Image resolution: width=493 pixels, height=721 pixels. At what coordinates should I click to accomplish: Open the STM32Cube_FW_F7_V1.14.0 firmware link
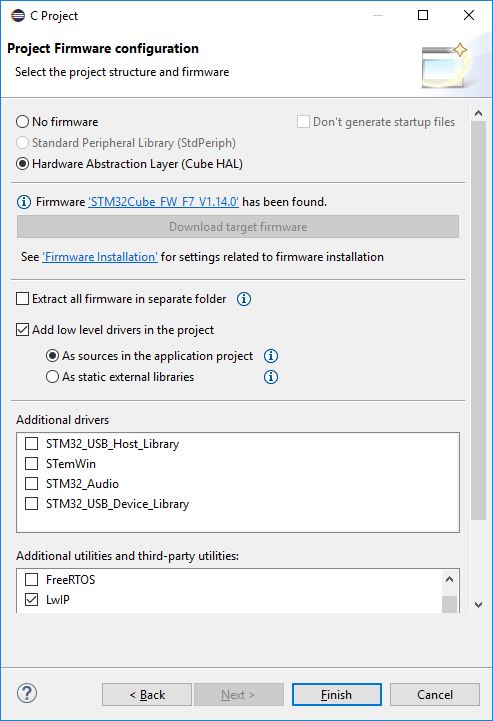point(163,202)
